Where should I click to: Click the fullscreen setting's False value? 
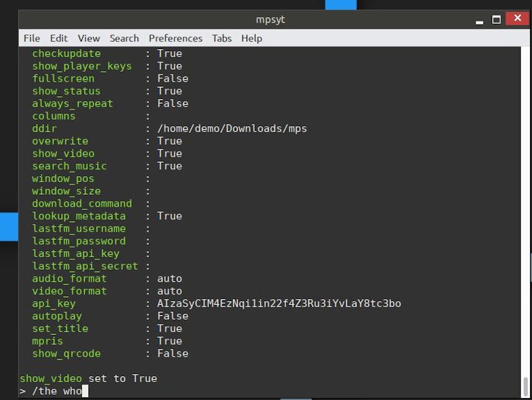(x=172, y=78)
